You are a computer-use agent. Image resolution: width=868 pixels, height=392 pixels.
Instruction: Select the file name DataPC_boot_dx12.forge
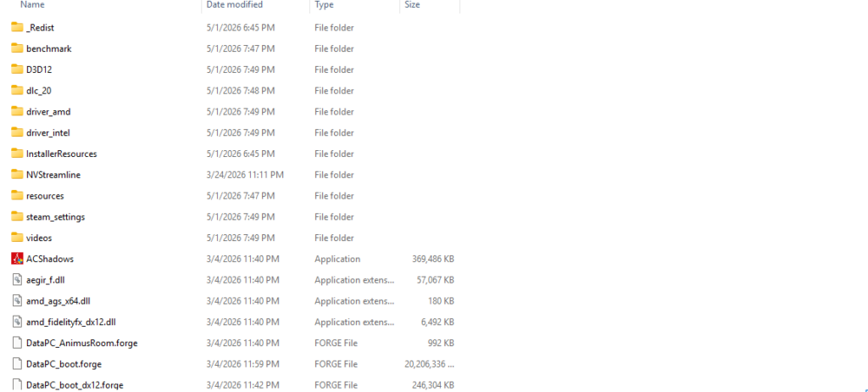point(75,385)
